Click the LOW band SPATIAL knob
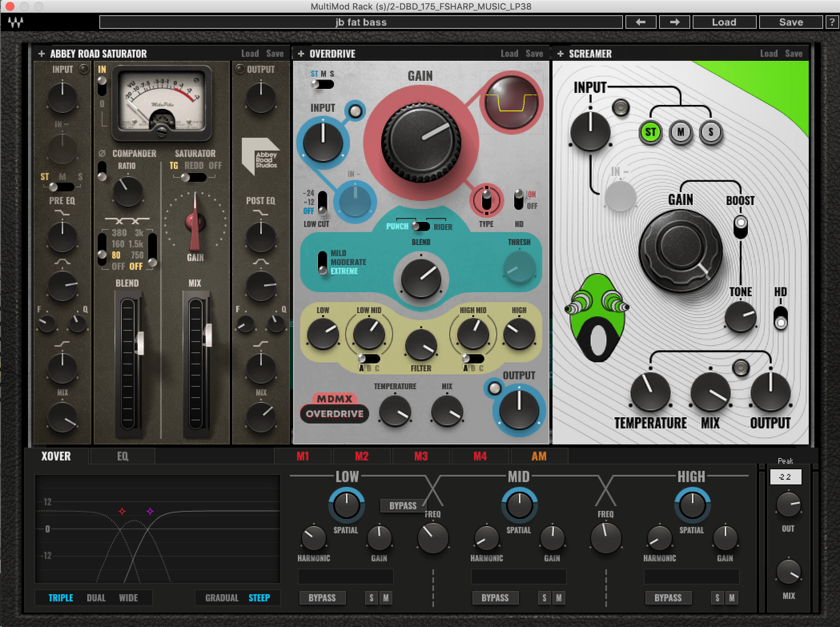840x627 pixels. (346, 505)
